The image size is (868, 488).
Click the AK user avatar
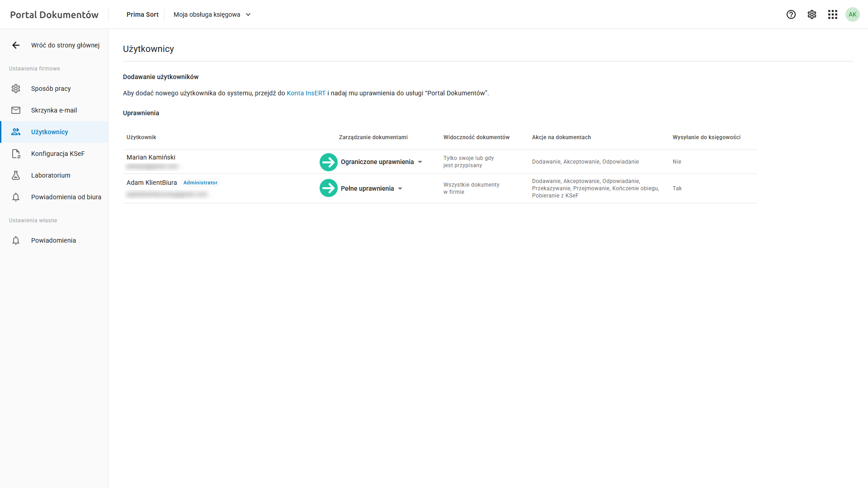pos(852,14)
